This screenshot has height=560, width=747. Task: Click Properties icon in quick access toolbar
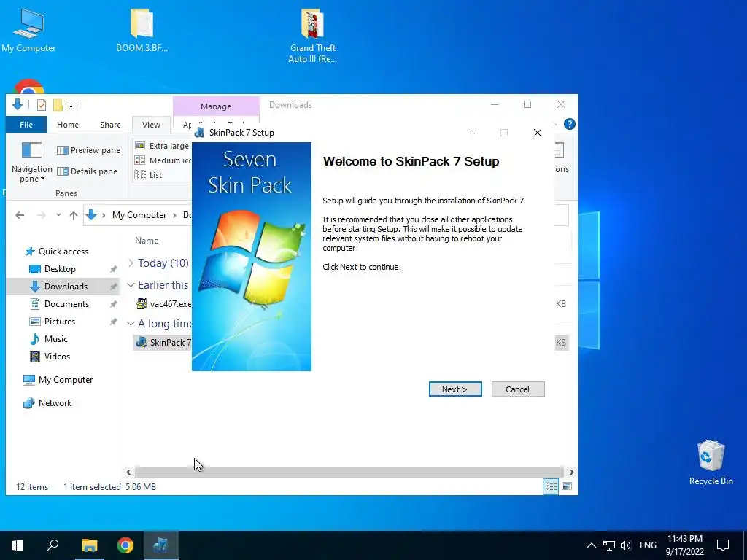42,104
